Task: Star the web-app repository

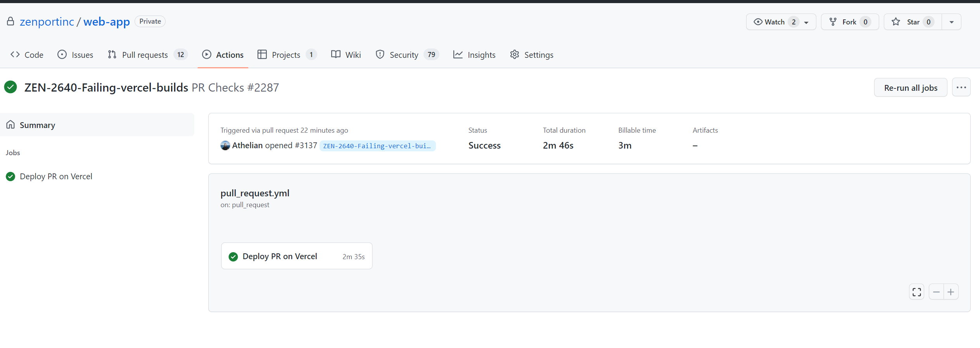Action: point(913,22)
